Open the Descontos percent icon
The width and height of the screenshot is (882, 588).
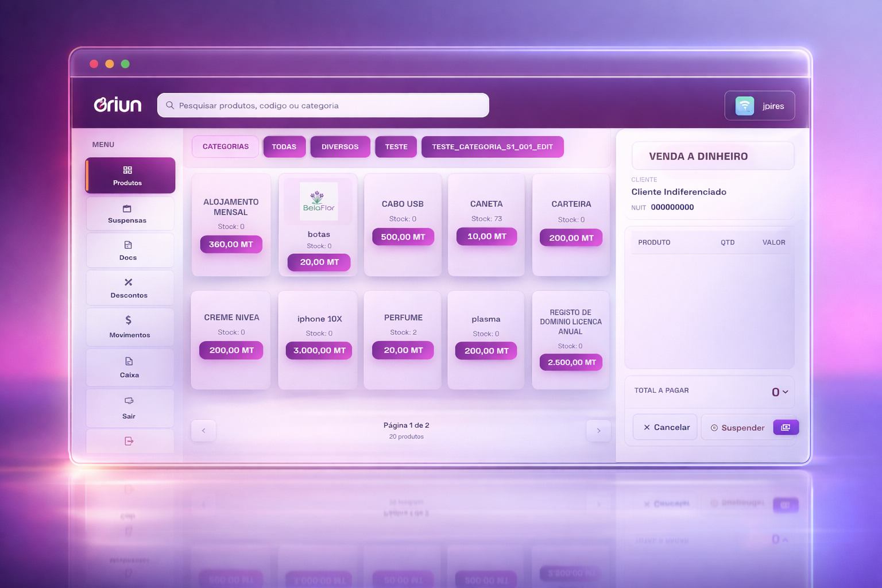[x=128, y=282]
